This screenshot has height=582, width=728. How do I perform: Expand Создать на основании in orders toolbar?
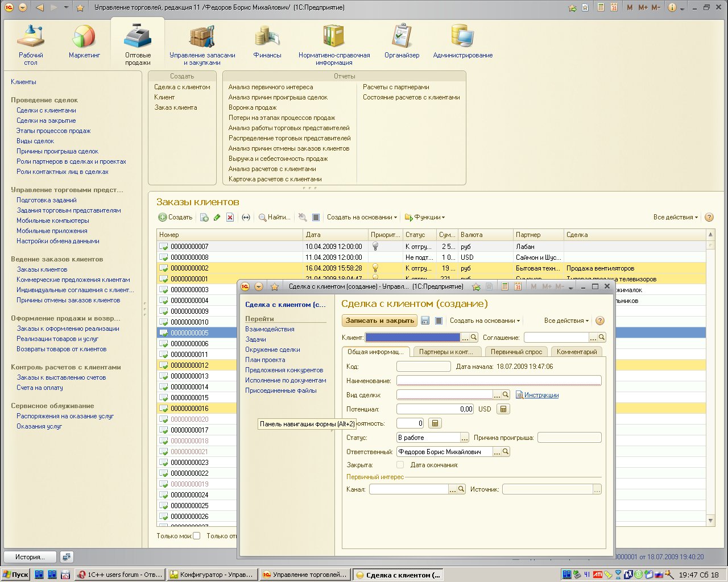(x=362, y=217)
